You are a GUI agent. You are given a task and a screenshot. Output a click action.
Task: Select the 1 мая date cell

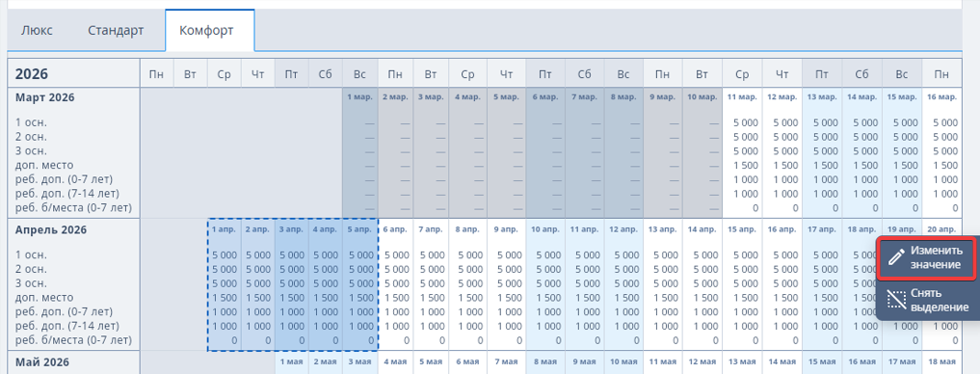pos(291,361)
